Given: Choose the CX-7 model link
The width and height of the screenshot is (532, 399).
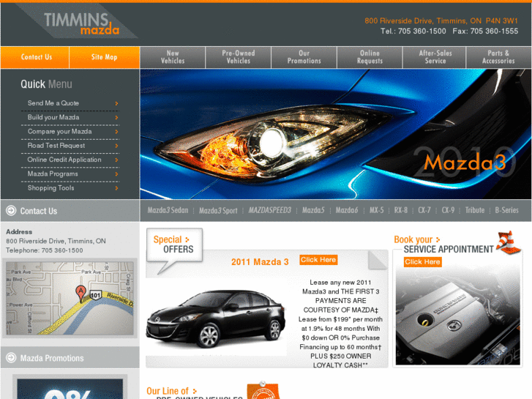Looking at the screenshot, I should [424, 210].
